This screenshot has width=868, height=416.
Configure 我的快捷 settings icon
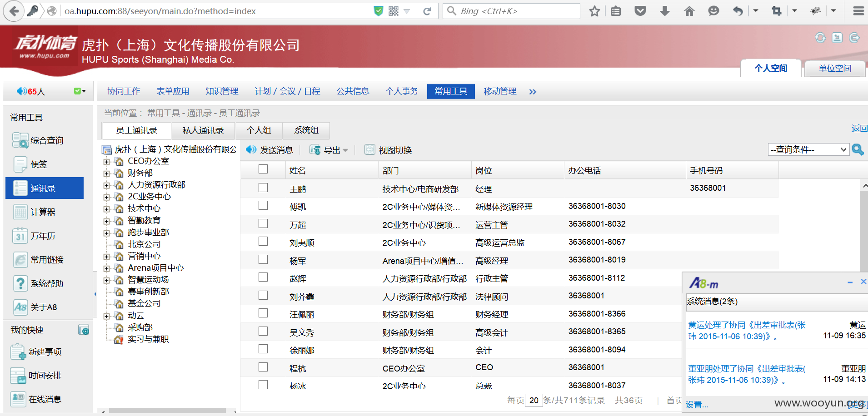pyautogui.click(x=84, y=330)
